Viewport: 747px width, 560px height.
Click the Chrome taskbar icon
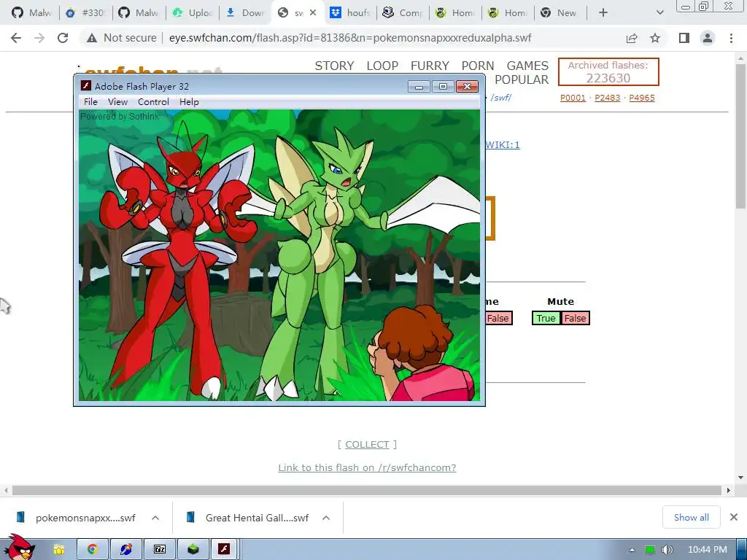coord(93,550)
